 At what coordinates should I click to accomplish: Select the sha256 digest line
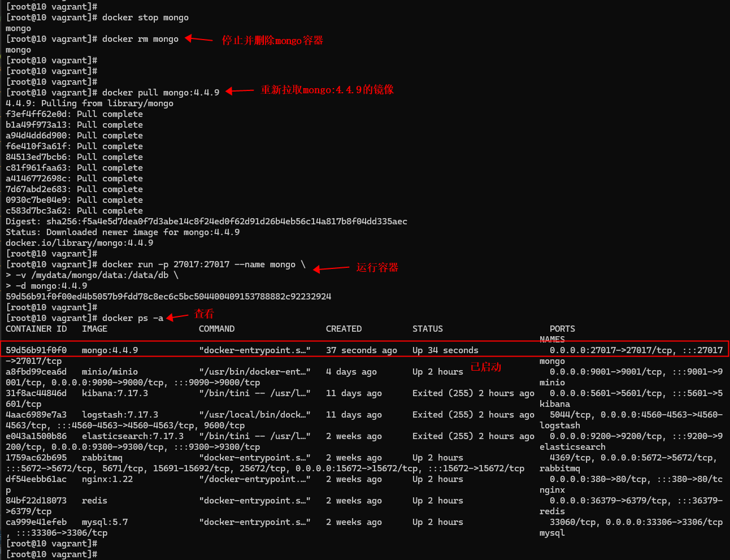[x=206, y=221]
